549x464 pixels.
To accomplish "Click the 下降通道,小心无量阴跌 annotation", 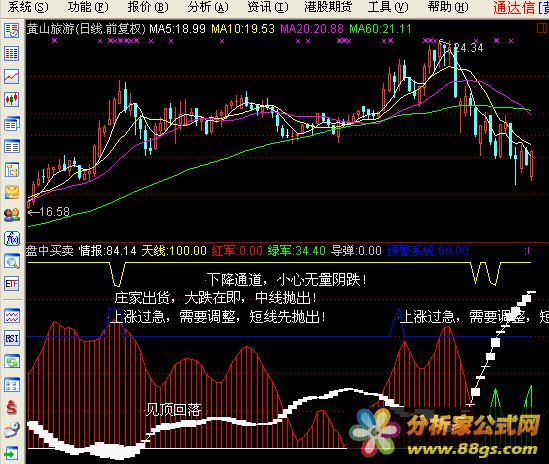I will pyautogui.click(x=286, y=279).
